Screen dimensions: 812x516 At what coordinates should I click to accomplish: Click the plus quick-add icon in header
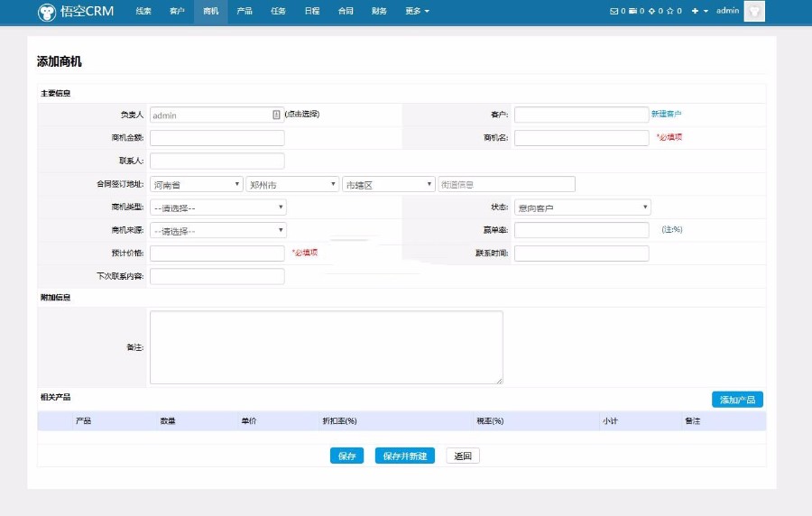[695, 11]
